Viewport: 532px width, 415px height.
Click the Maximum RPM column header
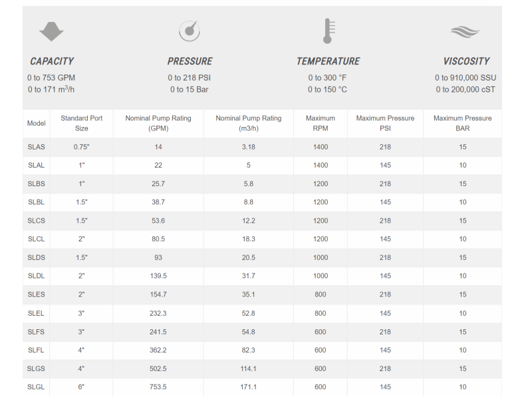[320, 123]
